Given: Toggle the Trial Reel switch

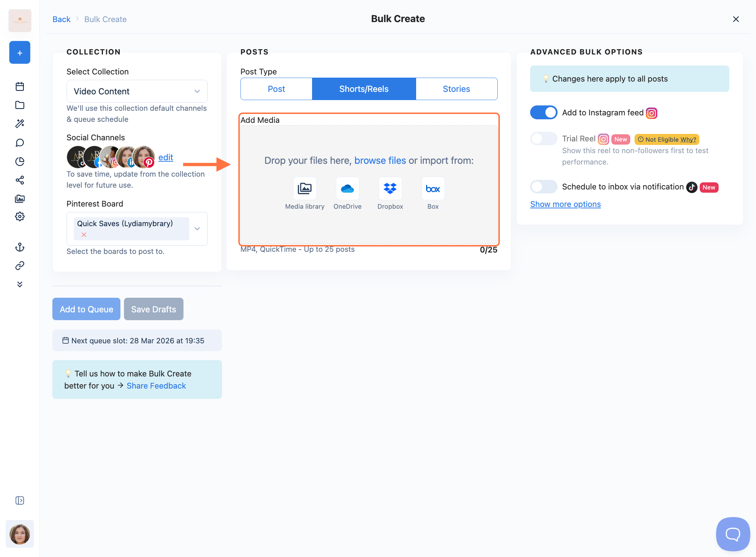Looking at the screenshot, I should point(544,139).
